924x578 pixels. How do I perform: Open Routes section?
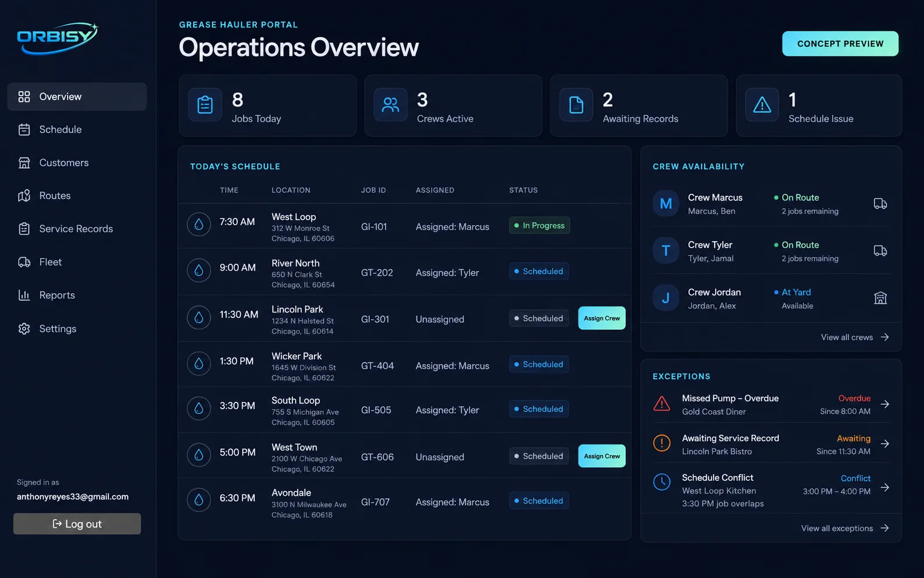(x=77, y=196)
